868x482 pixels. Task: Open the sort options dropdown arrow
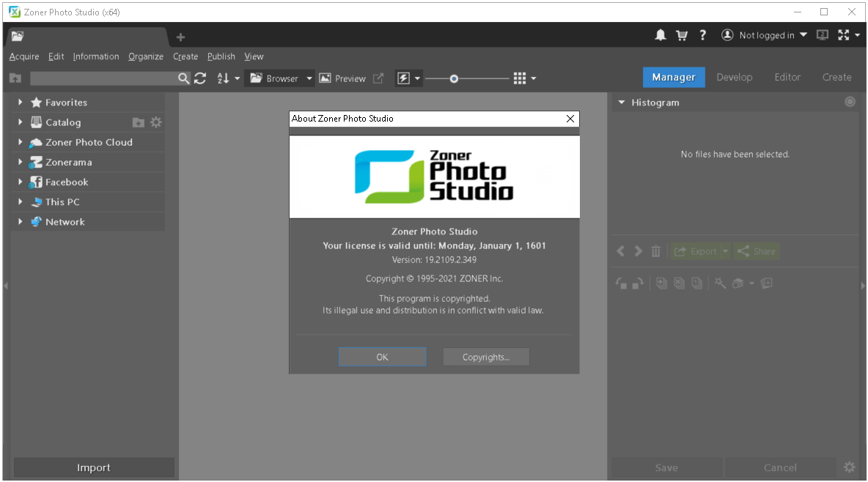[x=237, y=78]
